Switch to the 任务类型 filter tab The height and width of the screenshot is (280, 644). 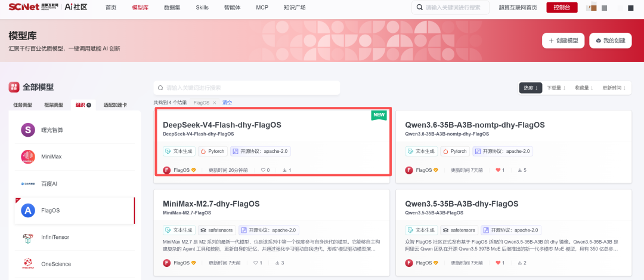click(x=23, y=105)
